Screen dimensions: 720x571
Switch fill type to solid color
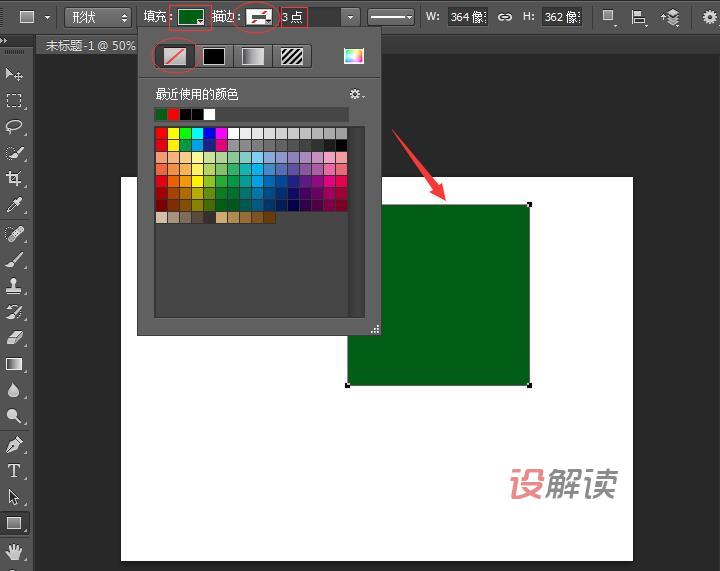214,56
